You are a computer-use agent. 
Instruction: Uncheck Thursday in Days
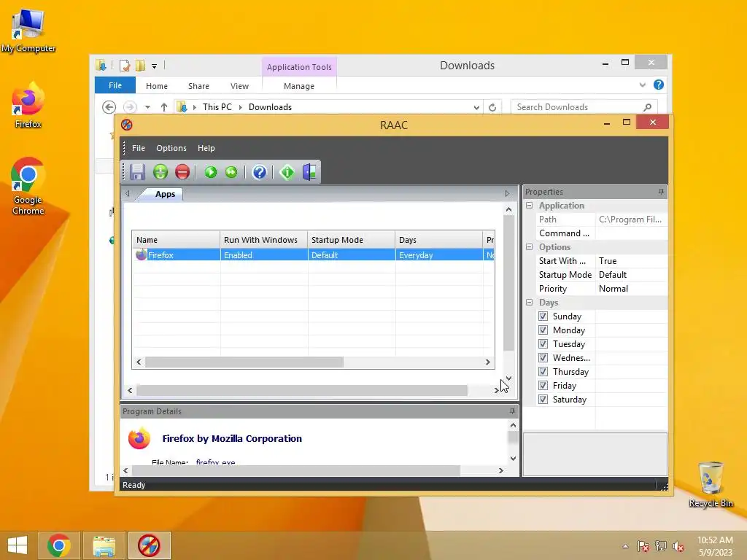[543, 371]
